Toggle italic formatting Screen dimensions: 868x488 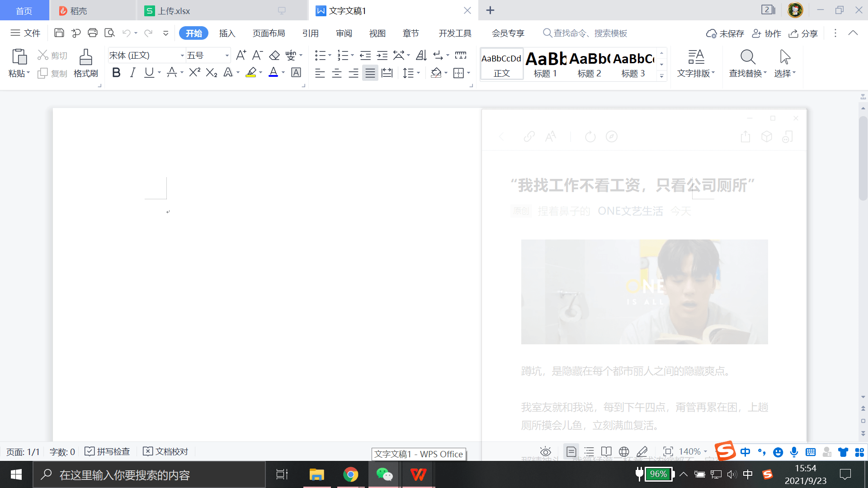[132, 73]
